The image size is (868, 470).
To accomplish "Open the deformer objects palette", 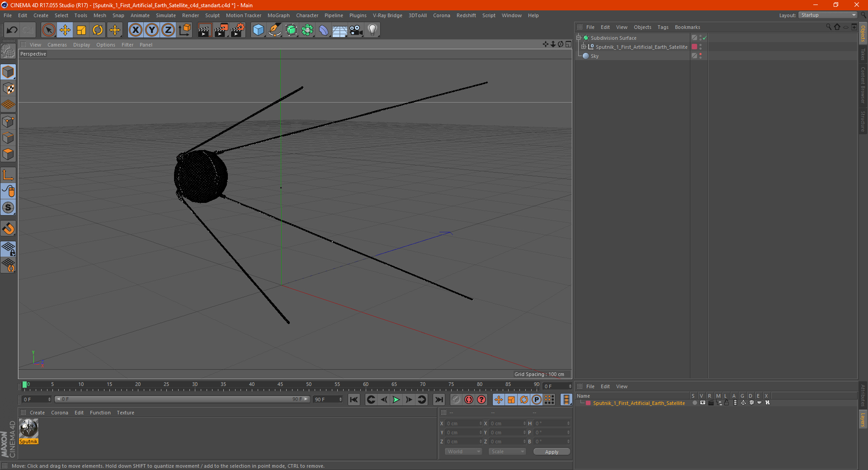I will pos(324,30).
